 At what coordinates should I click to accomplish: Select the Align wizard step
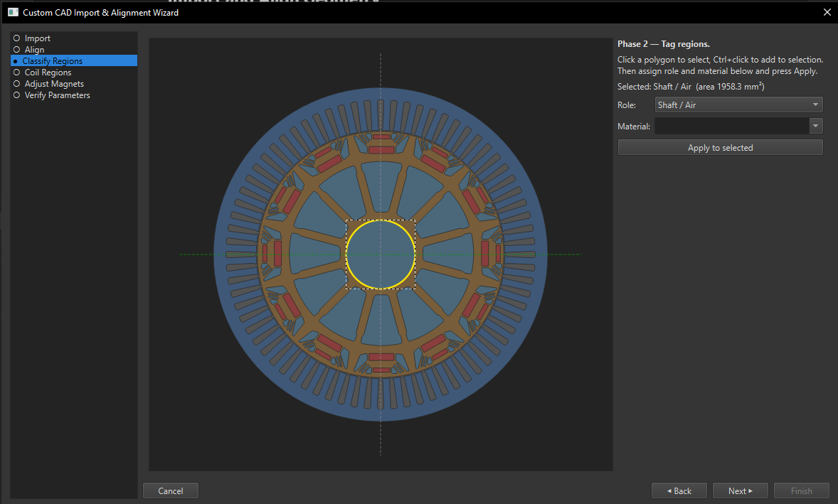pyautogui.click(x=34, y=50)
